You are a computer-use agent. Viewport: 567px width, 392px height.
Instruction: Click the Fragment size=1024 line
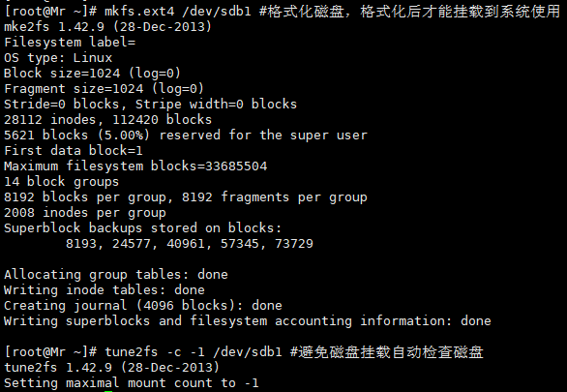pyautogui.click(x=104, y=89)
